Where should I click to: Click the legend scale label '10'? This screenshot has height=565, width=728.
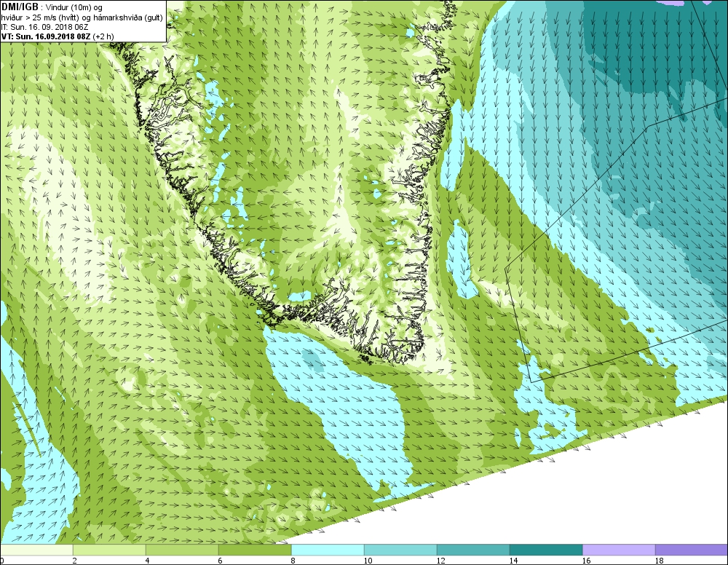point(368,561)
